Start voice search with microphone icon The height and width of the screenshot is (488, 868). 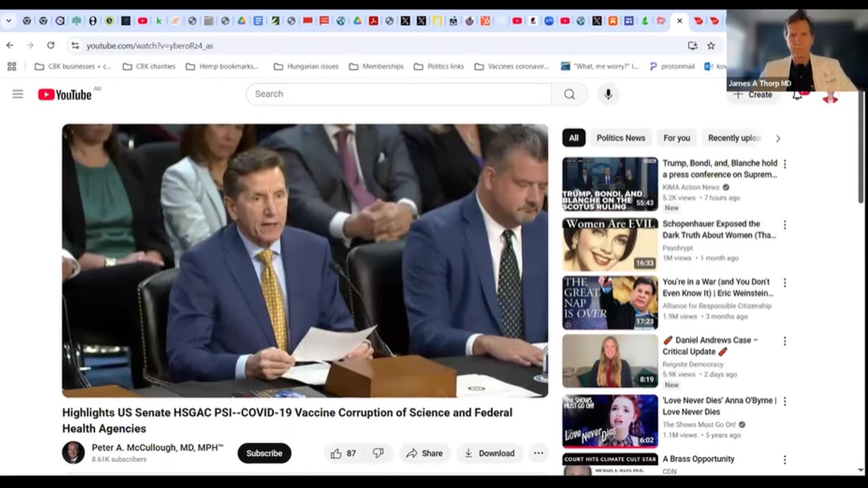pos(608,94)
